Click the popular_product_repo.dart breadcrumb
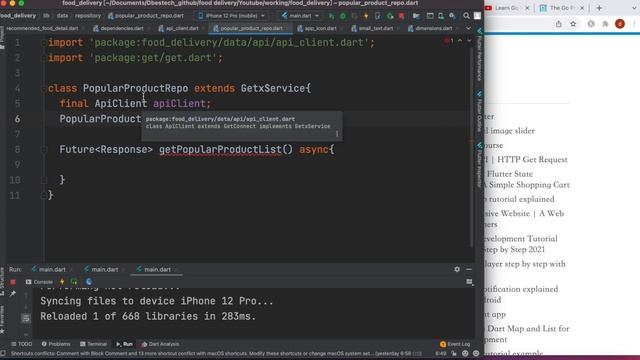 click(145, 16)
